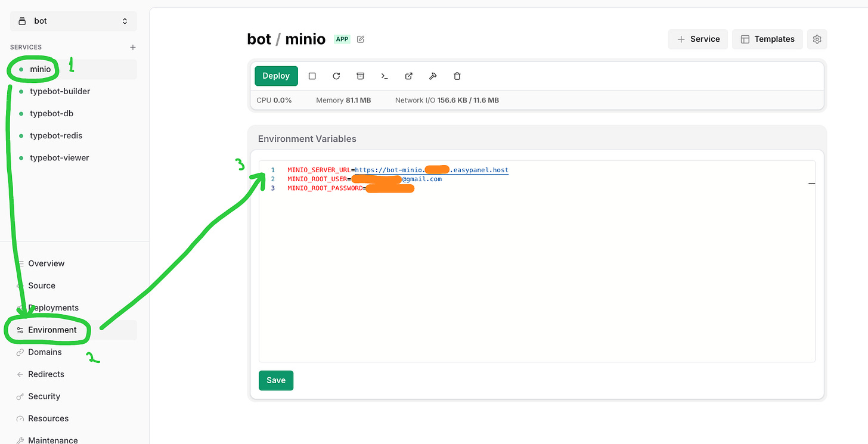Click the Environment Variables heading

tap(307, 139)
